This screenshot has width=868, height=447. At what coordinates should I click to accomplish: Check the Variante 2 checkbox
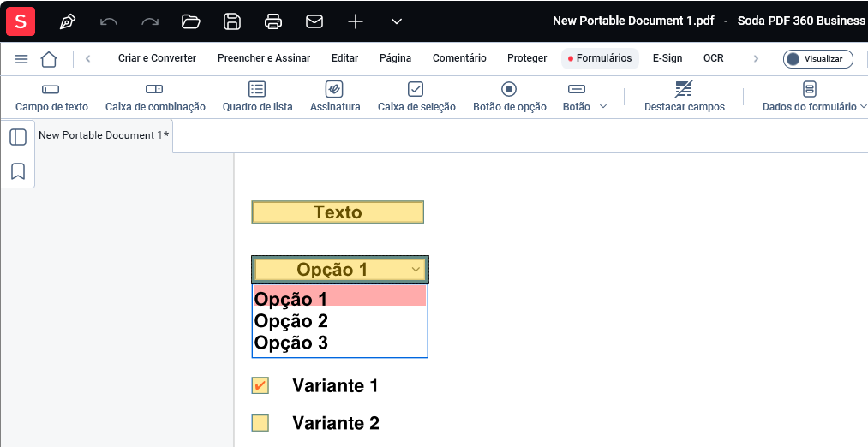point(260,423)
